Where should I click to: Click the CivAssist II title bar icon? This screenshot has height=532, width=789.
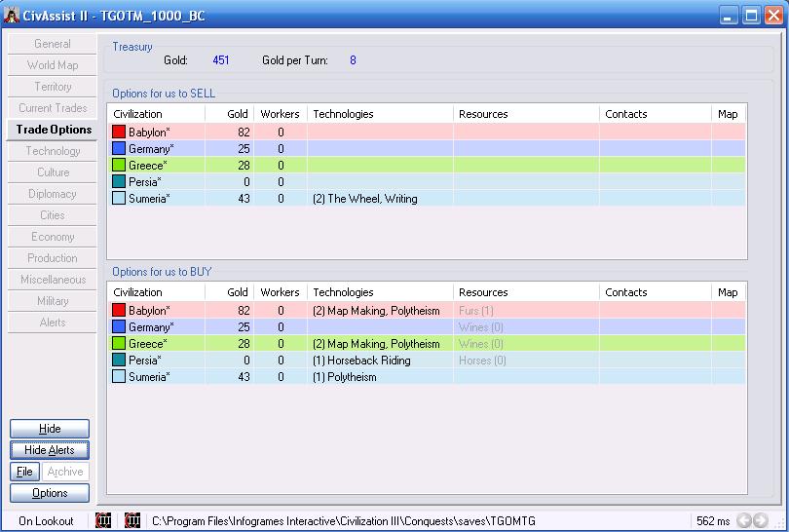tap(11, 16)
